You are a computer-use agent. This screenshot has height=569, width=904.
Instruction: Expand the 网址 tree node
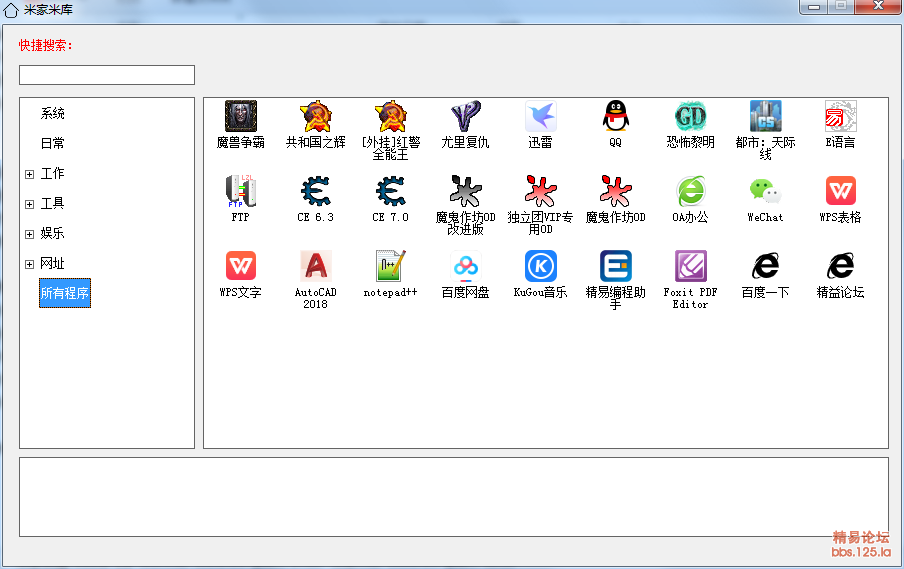pyautogui.click(x=29, y=264)
